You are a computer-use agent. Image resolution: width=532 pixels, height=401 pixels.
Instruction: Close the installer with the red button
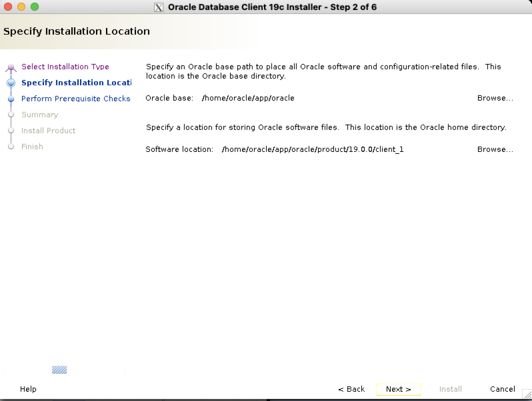(x=8, y=7)
